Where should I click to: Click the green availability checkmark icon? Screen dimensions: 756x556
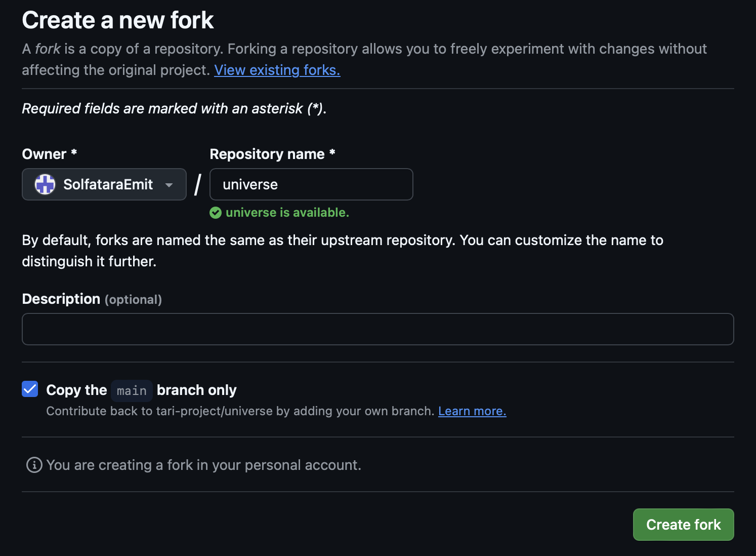click(216, 213)
